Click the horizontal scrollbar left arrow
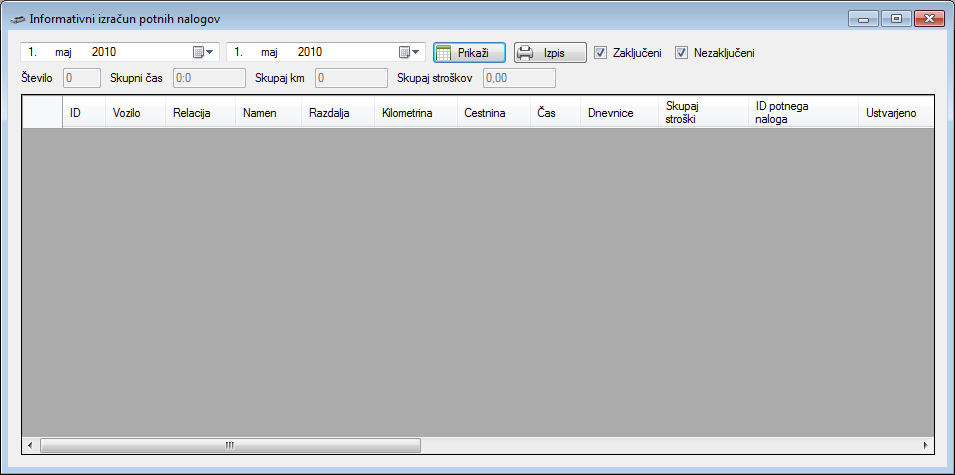This screenshot has width=955, height=475. [x=30, y=445]
